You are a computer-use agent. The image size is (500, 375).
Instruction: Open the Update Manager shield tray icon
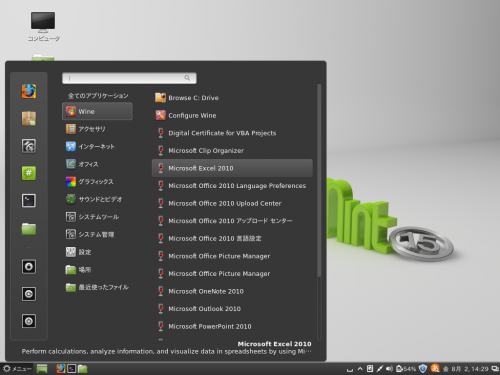(x=423, y=369)
